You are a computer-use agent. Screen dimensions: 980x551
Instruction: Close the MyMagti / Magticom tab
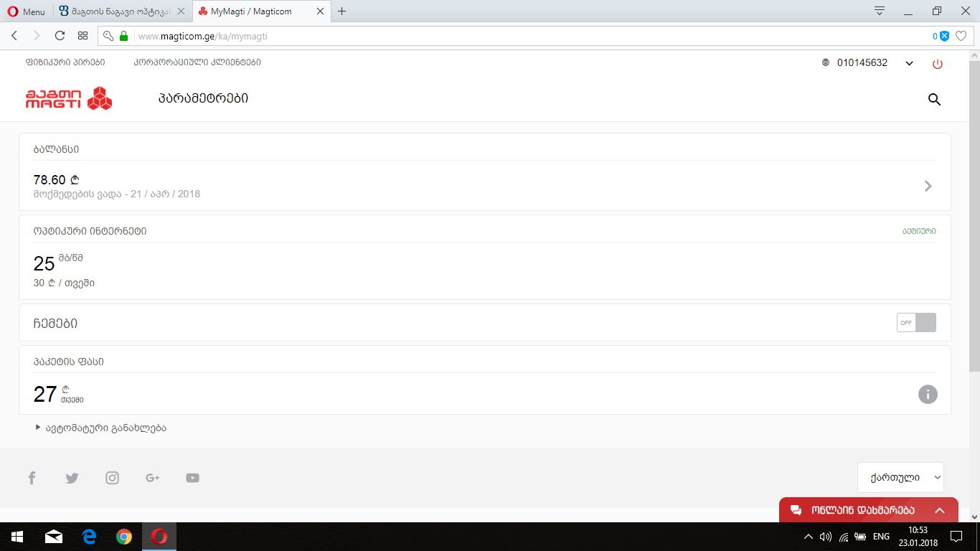319,11
